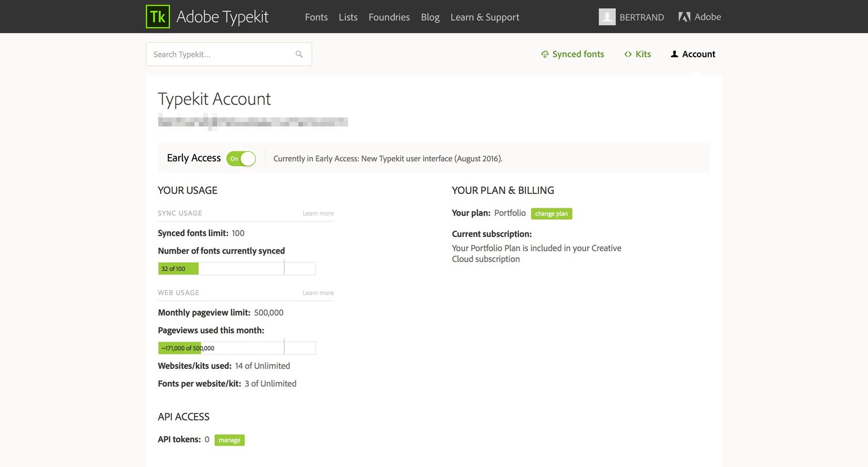Click the Websites/kits used text

(x=224, y=365)
